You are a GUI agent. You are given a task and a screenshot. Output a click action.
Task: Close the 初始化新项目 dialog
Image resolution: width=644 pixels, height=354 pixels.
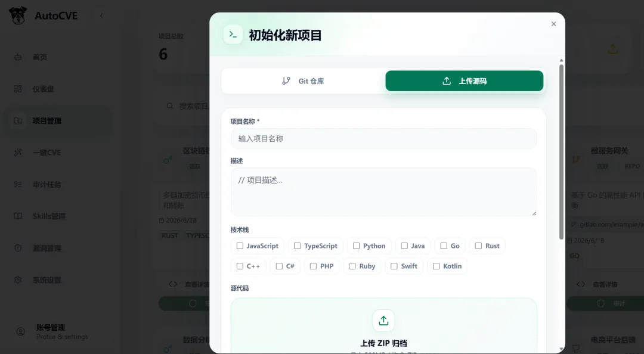553,24
